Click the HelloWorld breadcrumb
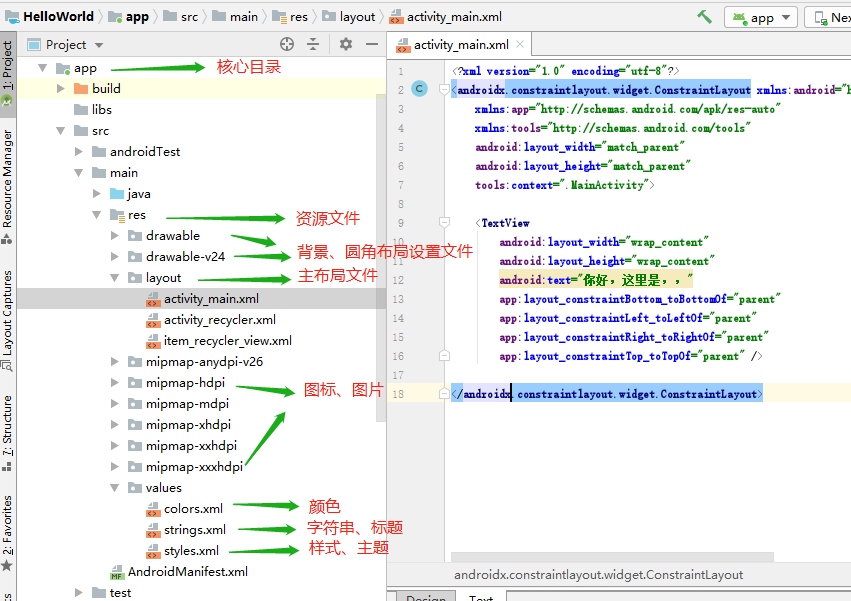Screen dimensions: 851x601 tap(49, 17)
